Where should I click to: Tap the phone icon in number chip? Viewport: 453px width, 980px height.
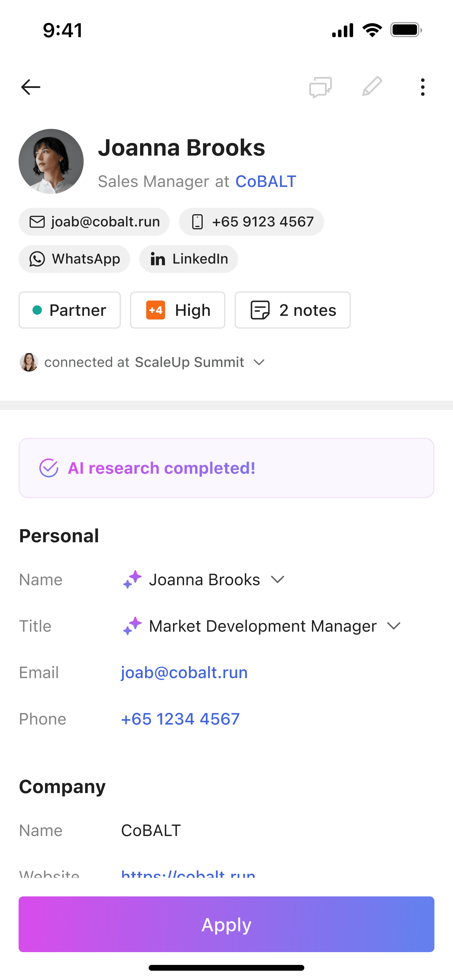click(x=197, y=222)
